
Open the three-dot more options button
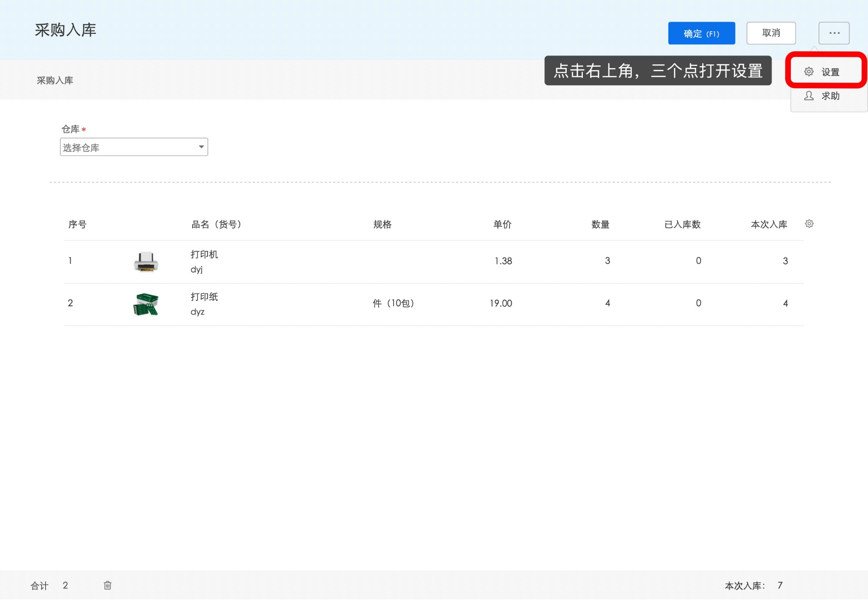tap(834, 33)
